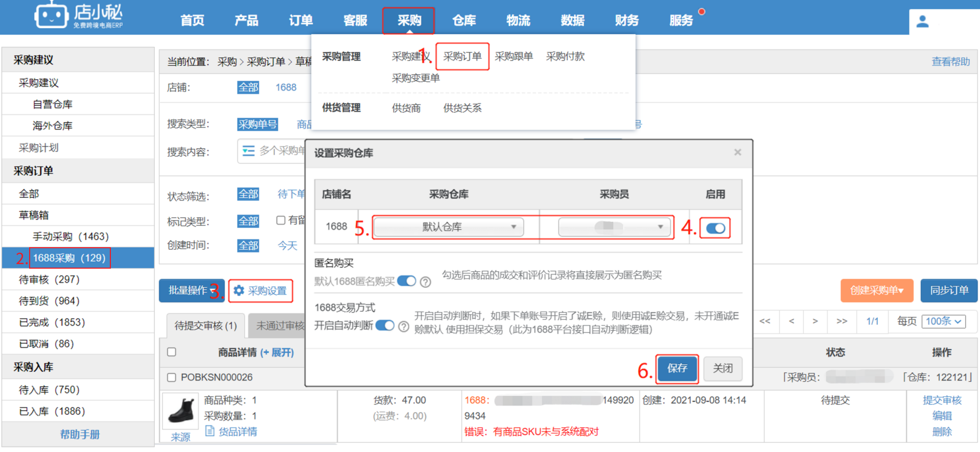Check the 标记类型 checkbox option

tap(281, 220)
